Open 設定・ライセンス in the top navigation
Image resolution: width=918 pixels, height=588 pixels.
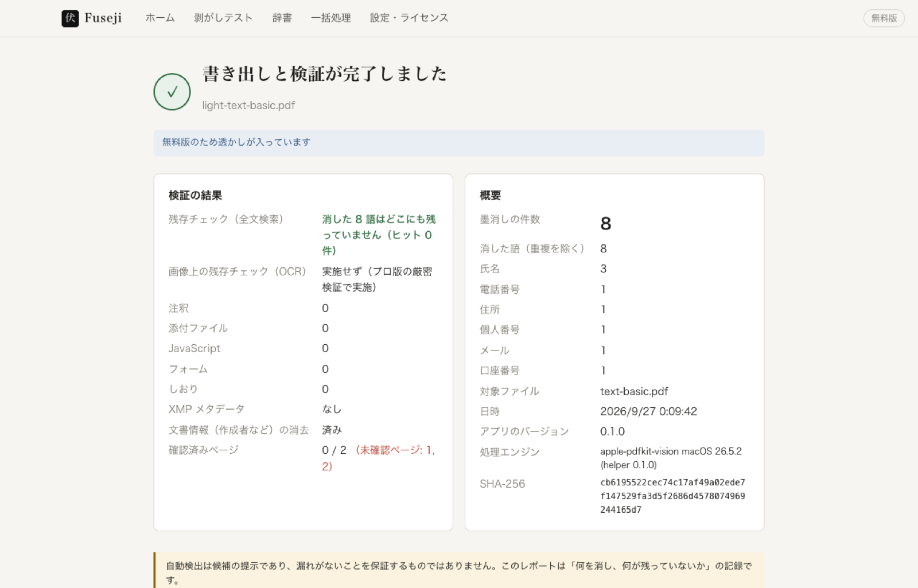[x=409, y=18]
